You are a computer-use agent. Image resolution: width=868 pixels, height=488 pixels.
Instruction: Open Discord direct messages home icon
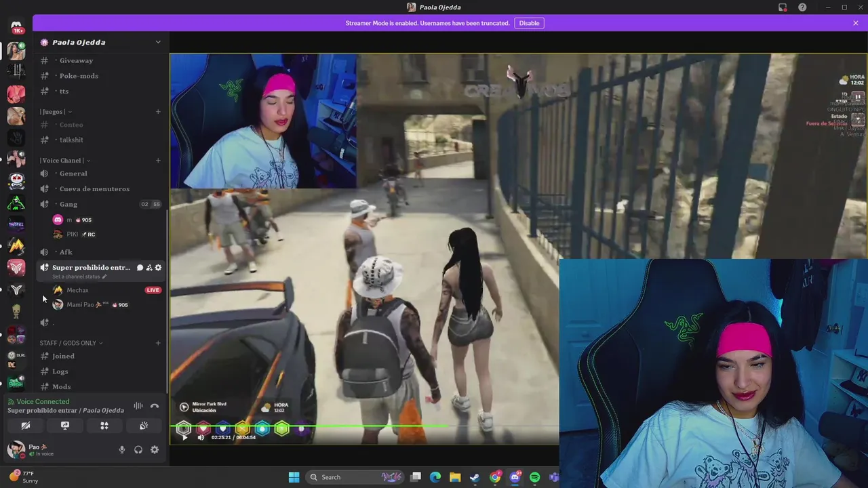point(16,26)
